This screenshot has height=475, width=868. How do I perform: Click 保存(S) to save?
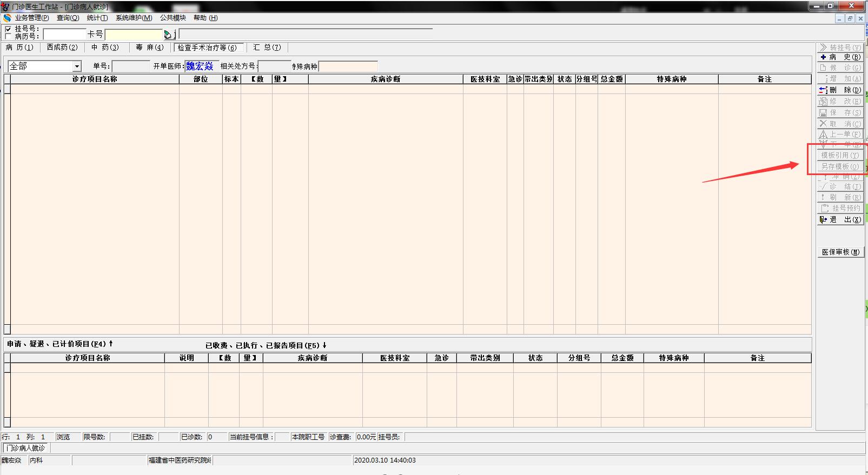click(x=840, y=113)
